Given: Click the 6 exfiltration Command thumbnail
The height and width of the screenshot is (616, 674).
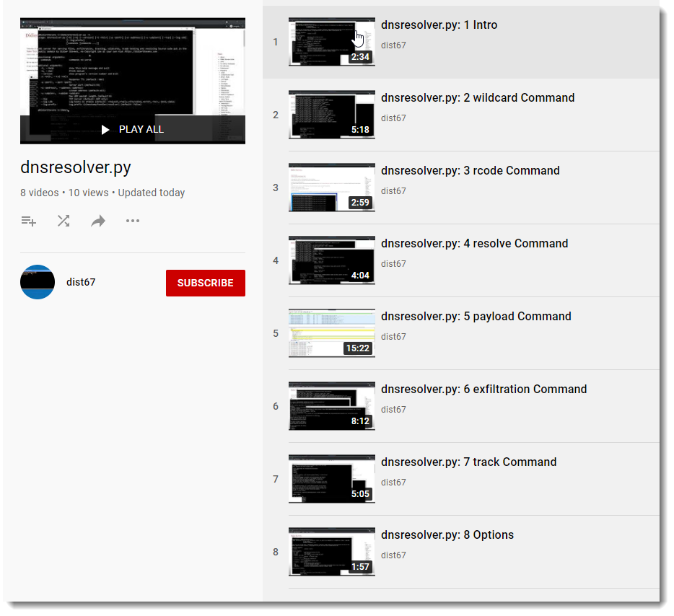Looking at the screenshot, I should click(x=331, y=406).
